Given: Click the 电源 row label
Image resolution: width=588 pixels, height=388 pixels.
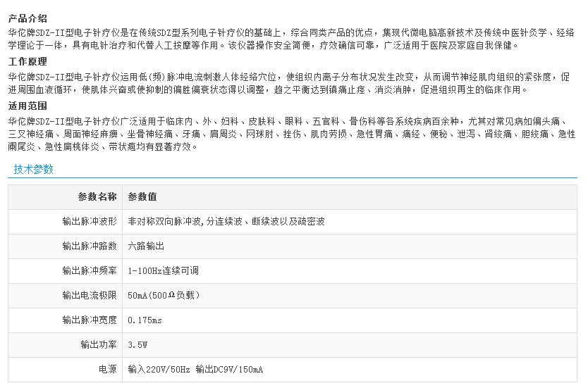Looking at the screenshot, I should coord(107,369).
